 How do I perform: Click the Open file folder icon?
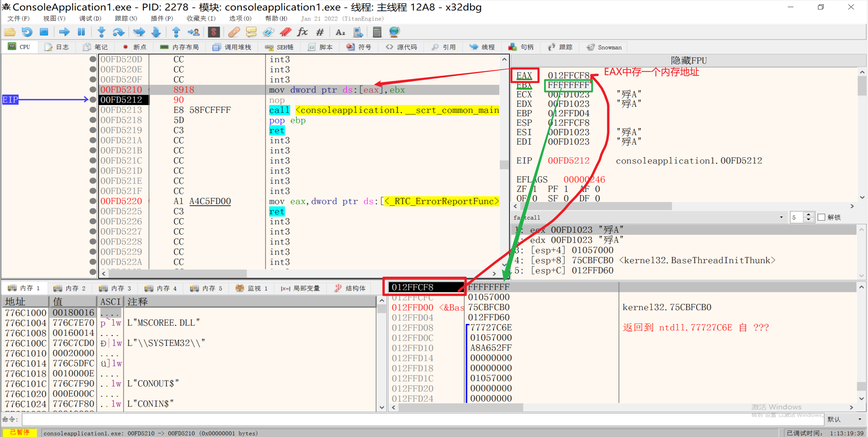(x=10, y=32)
